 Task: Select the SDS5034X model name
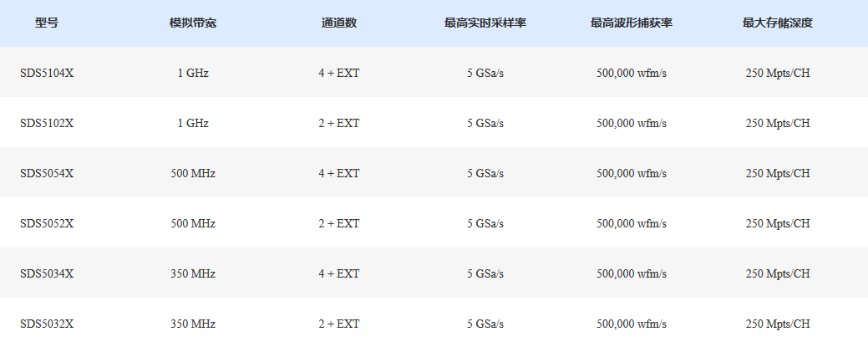(x=47, y=273)
